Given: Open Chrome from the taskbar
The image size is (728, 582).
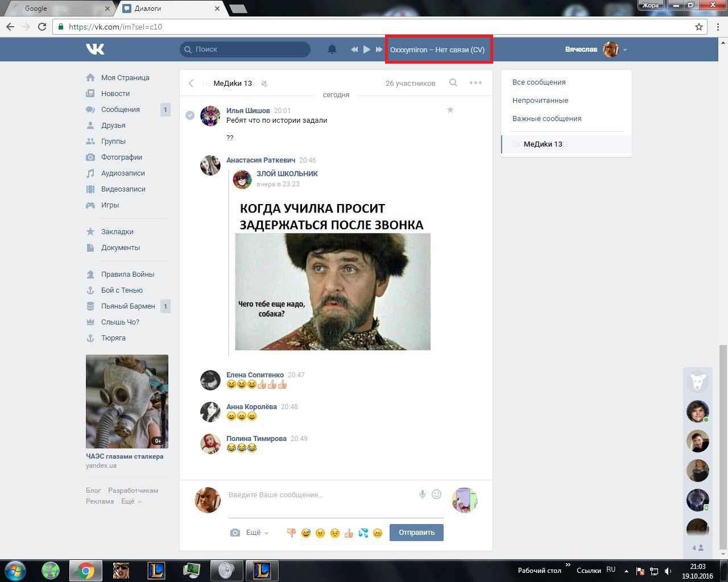Looking at the screenshot, I should click(86, 571).
